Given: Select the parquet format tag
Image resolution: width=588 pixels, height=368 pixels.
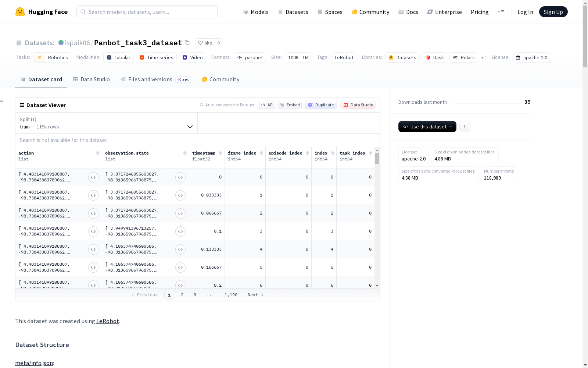Looking at the screenshot, I should pos(250,57).
